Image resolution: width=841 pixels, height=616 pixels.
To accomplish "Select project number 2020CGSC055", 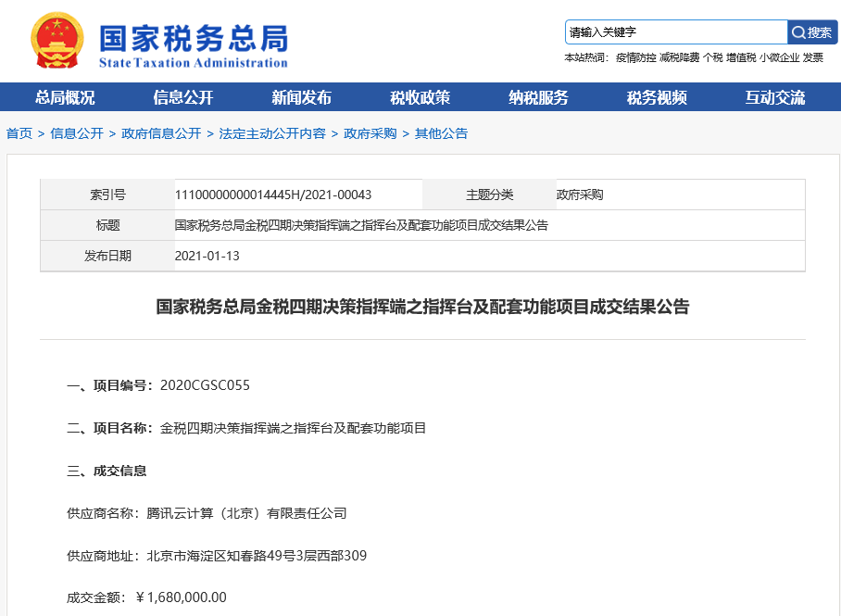I will coord(205,385).
